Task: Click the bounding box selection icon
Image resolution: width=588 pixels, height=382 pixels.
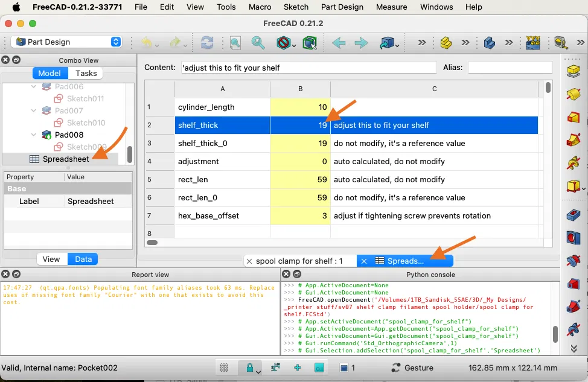Action: coord(310,43)
